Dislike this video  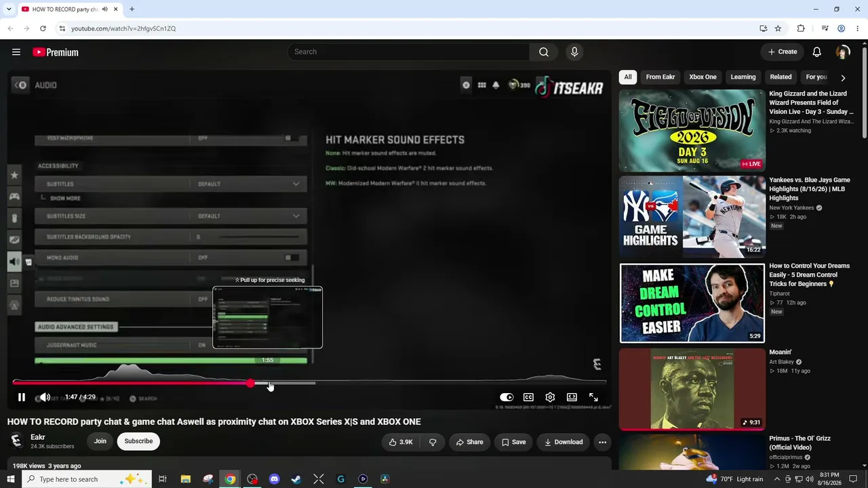(x=433, y=442)
